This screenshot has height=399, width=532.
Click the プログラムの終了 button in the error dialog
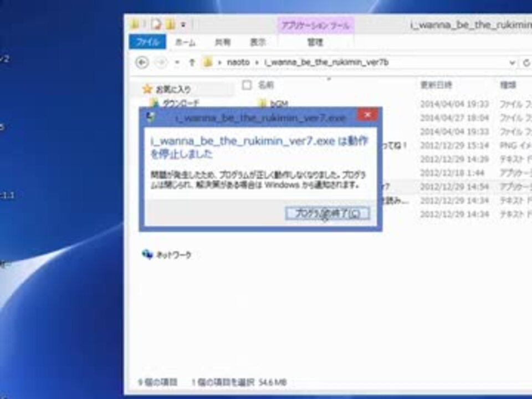pos(328,213)
